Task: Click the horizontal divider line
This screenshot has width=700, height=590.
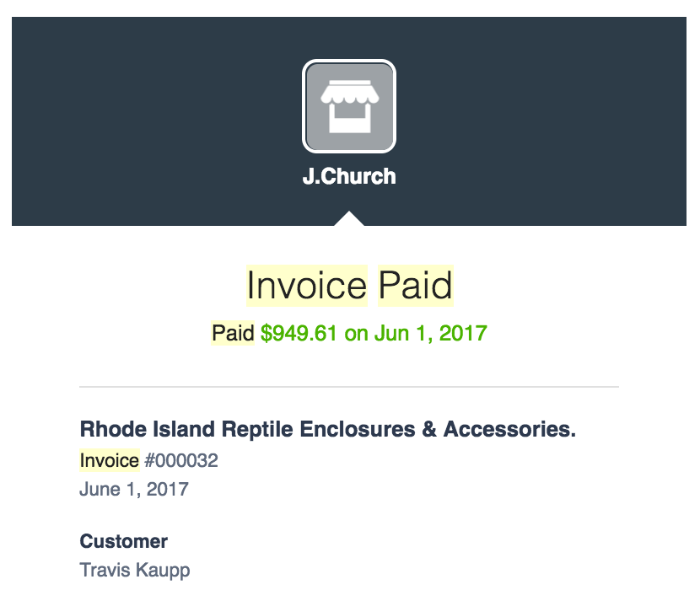Action: point(349,387)
